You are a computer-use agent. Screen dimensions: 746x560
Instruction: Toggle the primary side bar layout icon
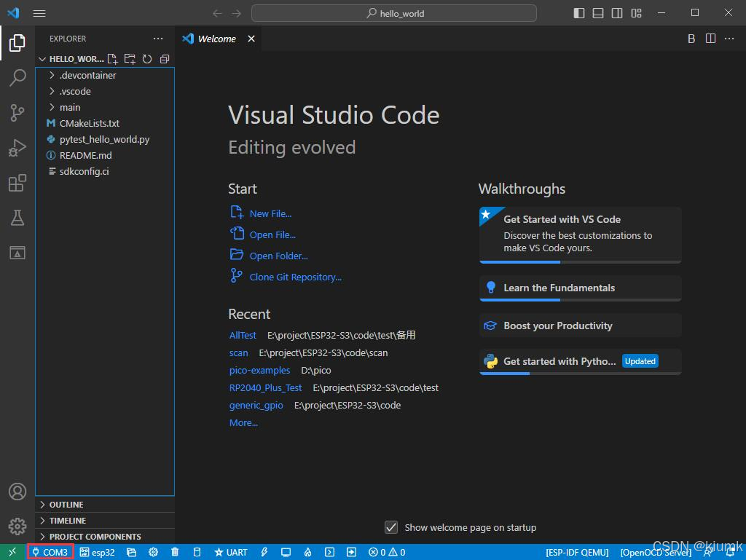pos(579,13)
